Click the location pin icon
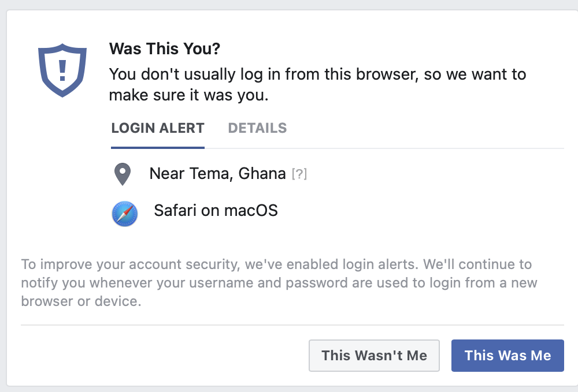578x392 pixels. [123, 174]
